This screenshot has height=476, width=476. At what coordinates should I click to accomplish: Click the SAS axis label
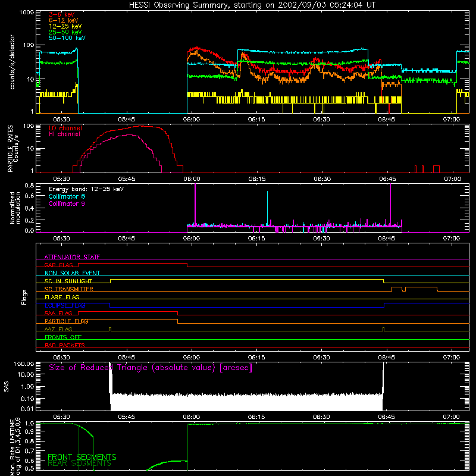tap(6, 387)
